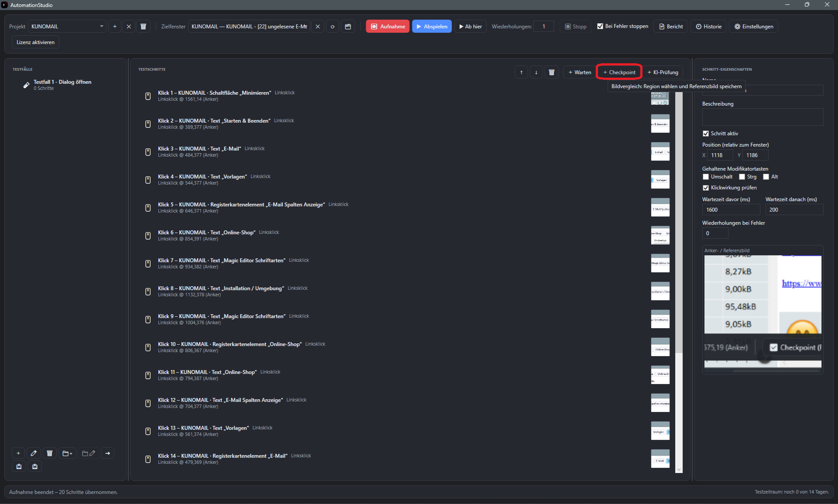The image size is (838, 504).
Task: Add a KI-Prüfung step
Action: (663, 72)
